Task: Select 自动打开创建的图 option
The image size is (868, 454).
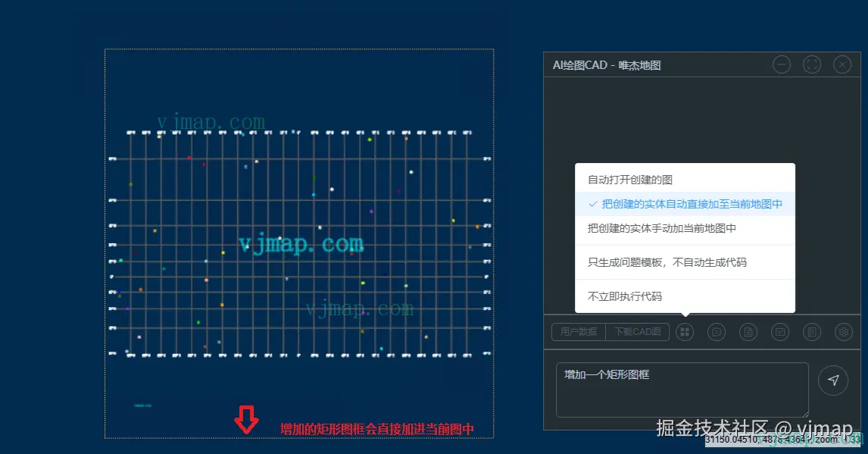Action: point(685,180)
